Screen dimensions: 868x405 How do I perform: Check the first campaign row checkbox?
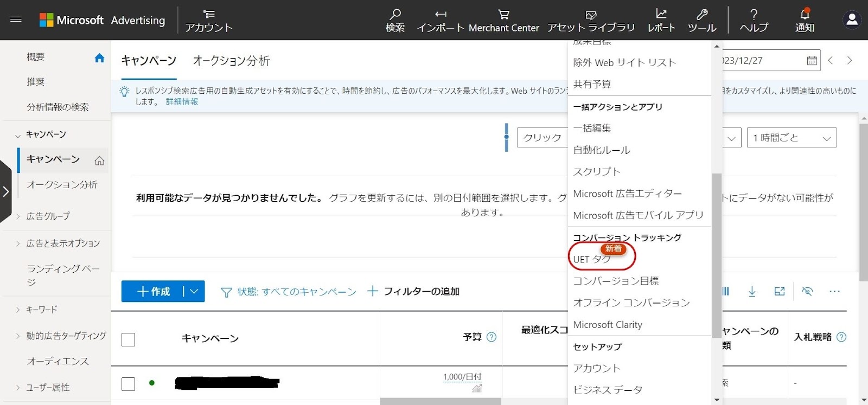128,384
